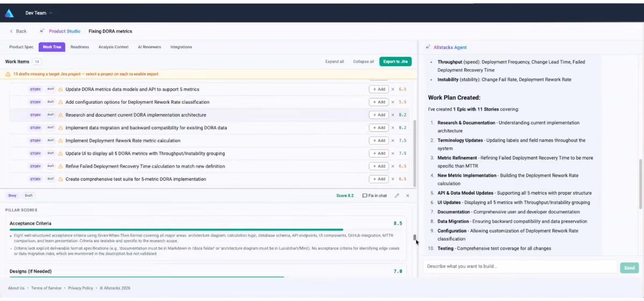Click warning triangle on data migration story

[x=61, y=128]
